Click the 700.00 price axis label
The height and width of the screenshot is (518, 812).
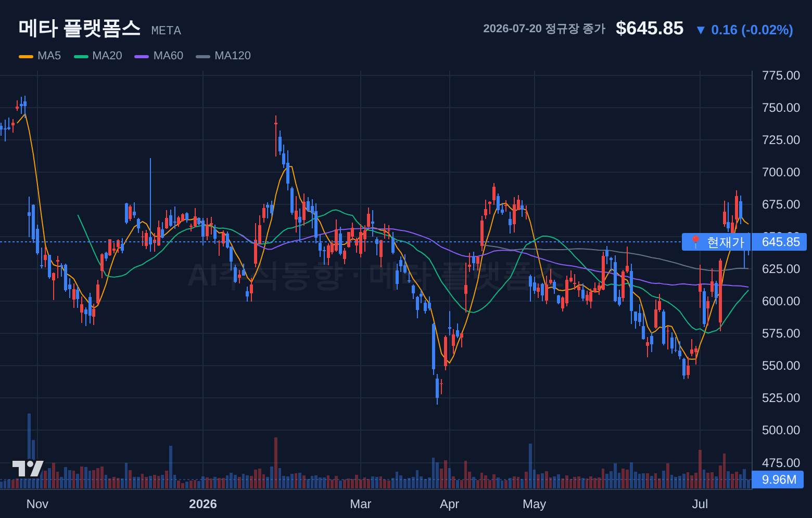pos(781,172)
